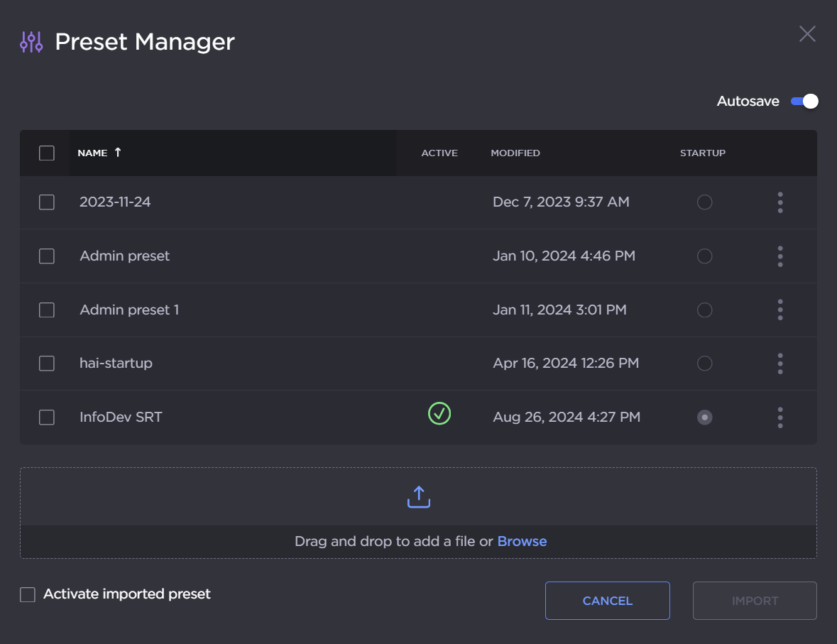Open the more-actions menu for hai-startup
The image size is (837, 644).
coord(779,364)
